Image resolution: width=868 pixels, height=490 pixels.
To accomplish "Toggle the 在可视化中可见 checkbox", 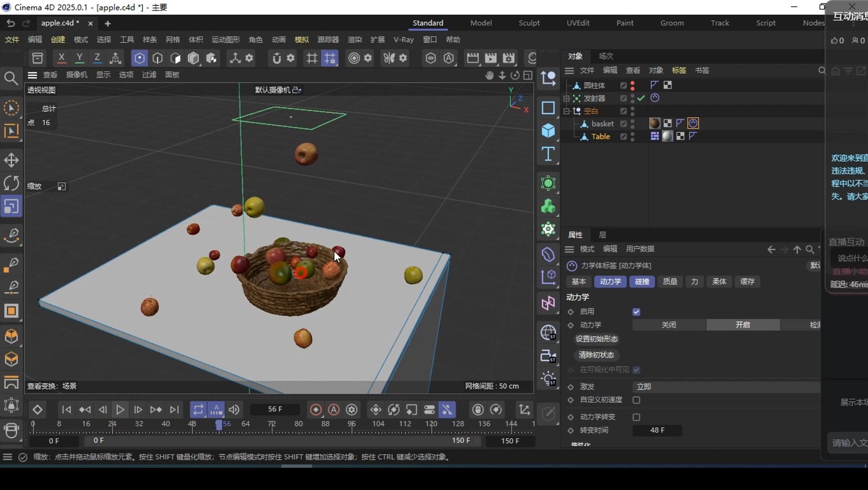I will pos(637,370).
